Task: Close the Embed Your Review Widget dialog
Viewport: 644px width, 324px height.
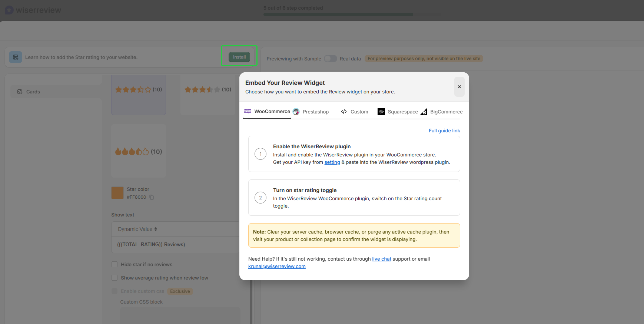Action: (x=459, y=87)
